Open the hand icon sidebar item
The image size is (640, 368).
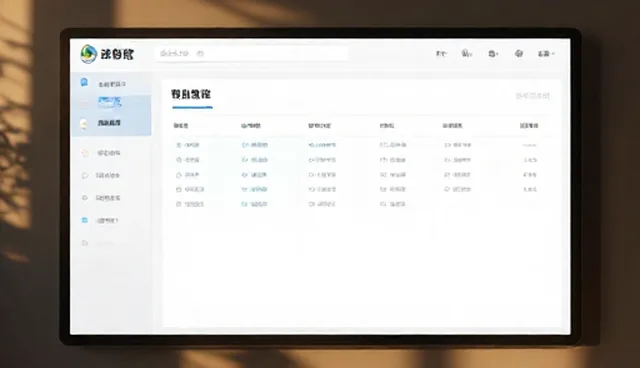tap(102, 153)
